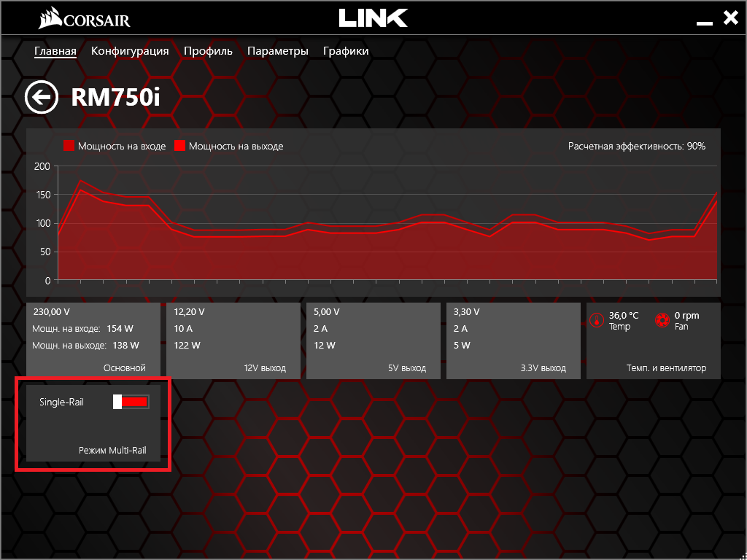
Task: Click the 154 W input power value
Action: coord(119,329)
